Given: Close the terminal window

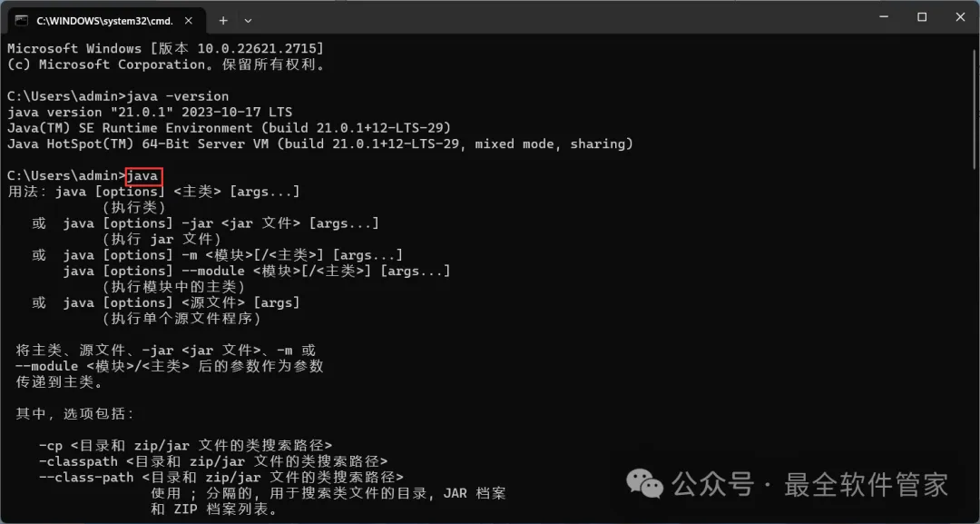Looking at the screenshot, I should [x=960, y=17].
